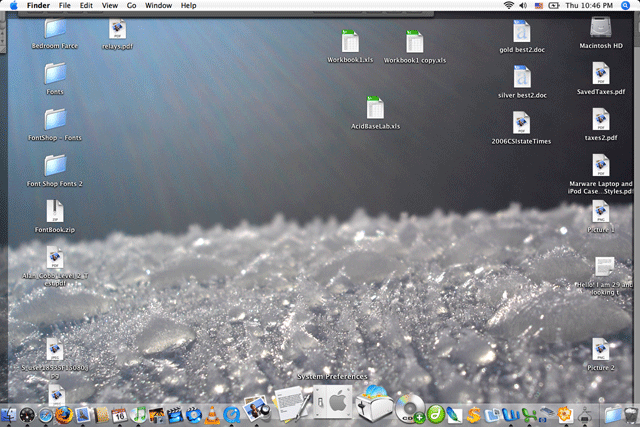Open the Finder menu
The width and height of the screenshot is (640, 427).
coord(38,5)
